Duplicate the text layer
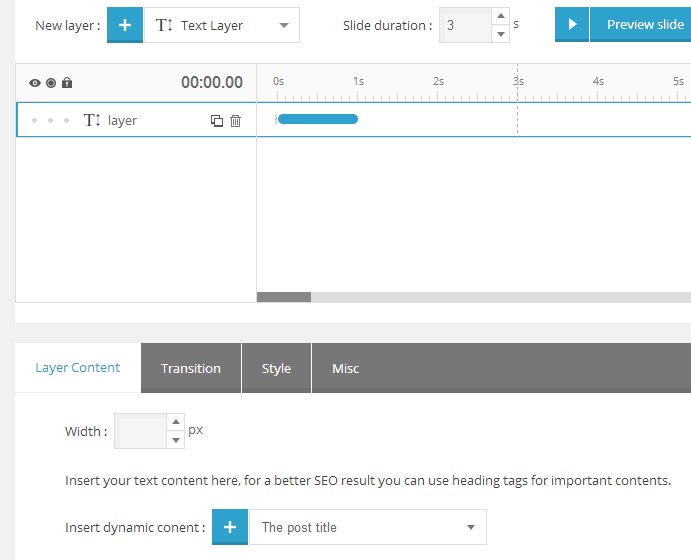The height and width of the screenshot is (560, 691). [x=216, y=121]
